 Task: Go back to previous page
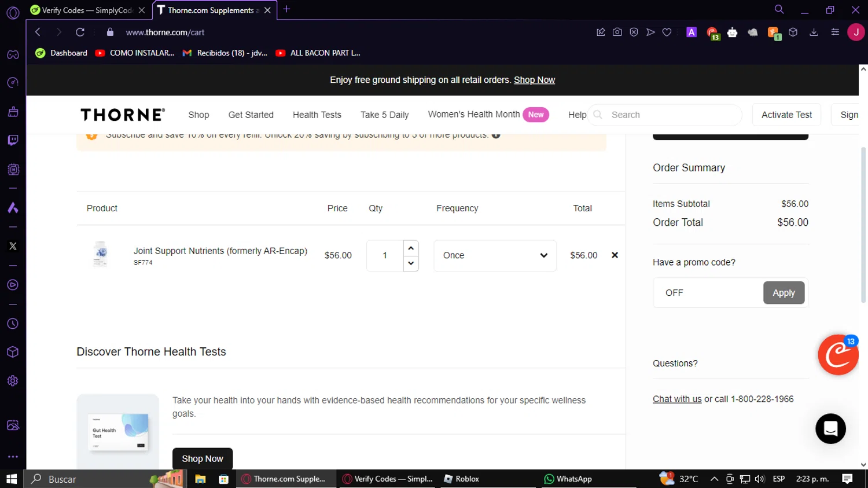(38, 32)
